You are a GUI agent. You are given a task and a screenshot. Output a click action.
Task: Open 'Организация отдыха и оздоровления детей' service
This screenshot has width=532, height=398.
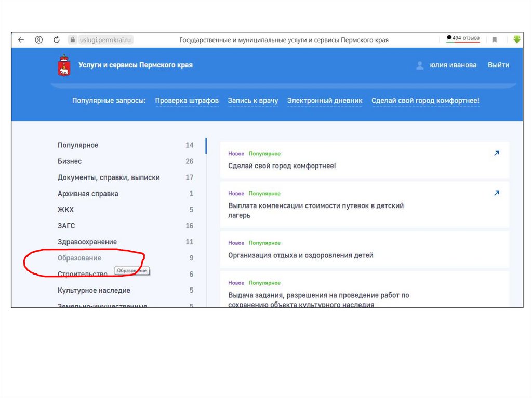click(x=300, y=255)
